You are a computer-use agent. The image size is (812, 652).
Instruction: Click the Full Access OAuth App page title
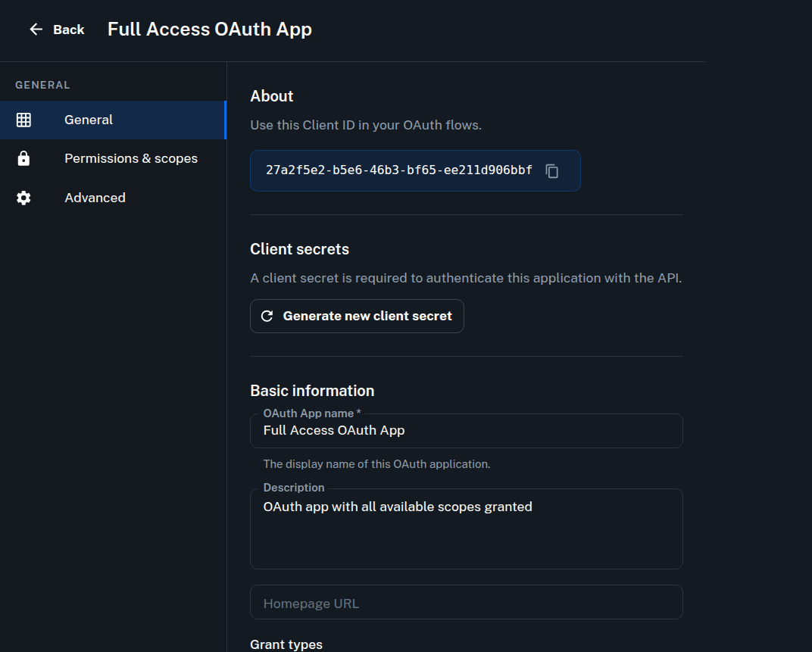(210, 29)
